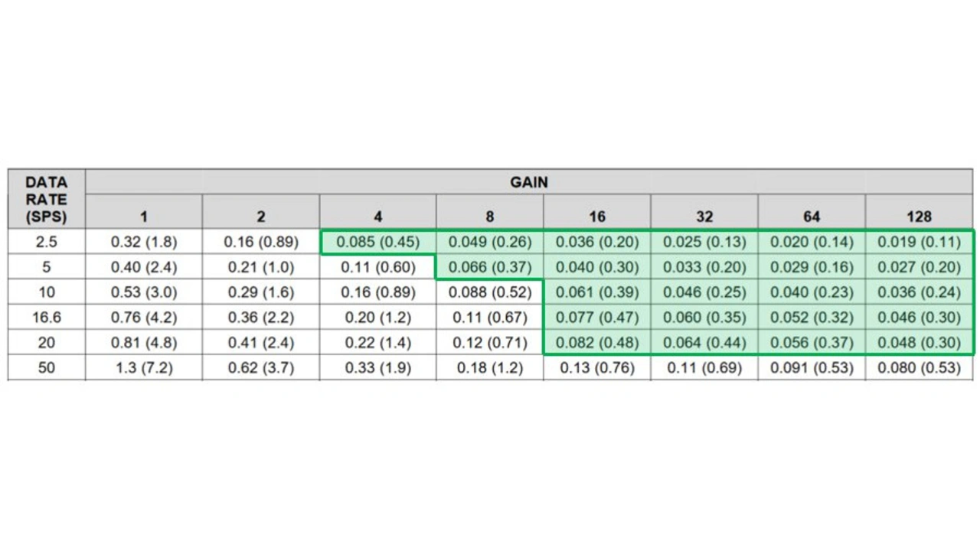Select the 16.6 SPS row label
This screenshot has width=980, height=551.
(46, 317)
